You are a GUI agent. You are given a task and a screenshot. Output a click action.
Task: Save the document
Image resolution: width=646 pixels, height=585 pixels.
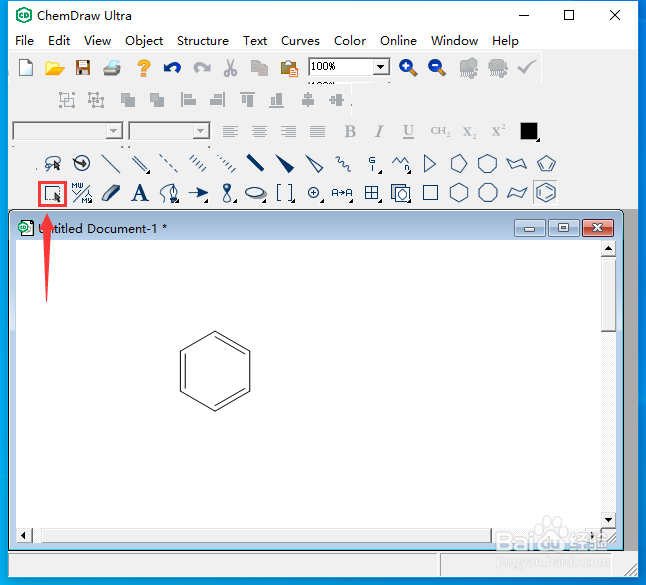click(x=83, y=68)
